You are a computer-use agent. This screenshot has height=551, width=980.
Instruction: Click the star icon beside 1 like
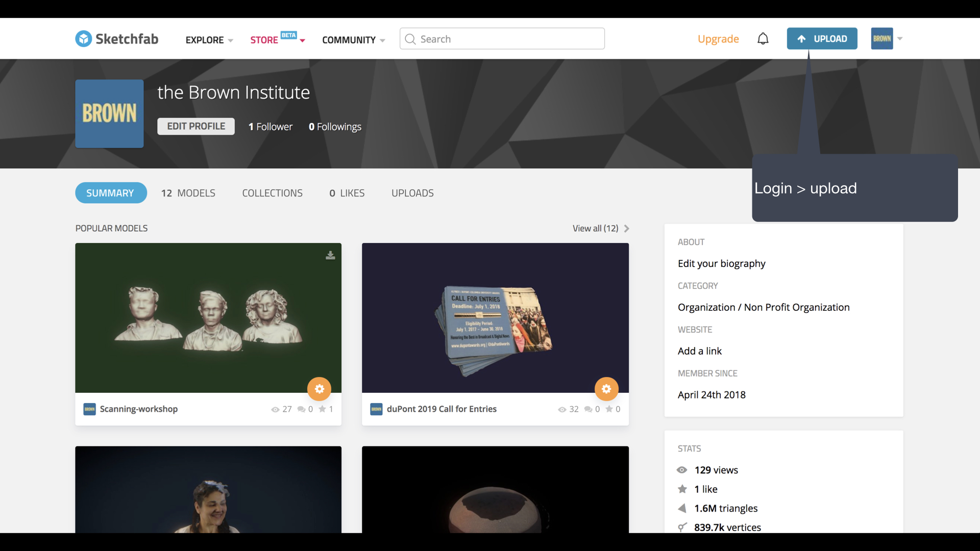click(x=682, y=489)
